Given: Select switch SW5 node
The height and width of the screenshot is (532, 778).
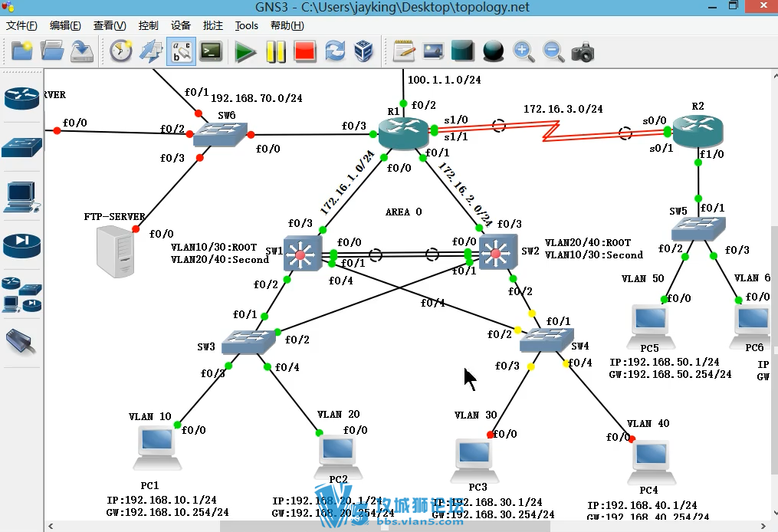Looking at the screenshot, I should coord(698,228).
